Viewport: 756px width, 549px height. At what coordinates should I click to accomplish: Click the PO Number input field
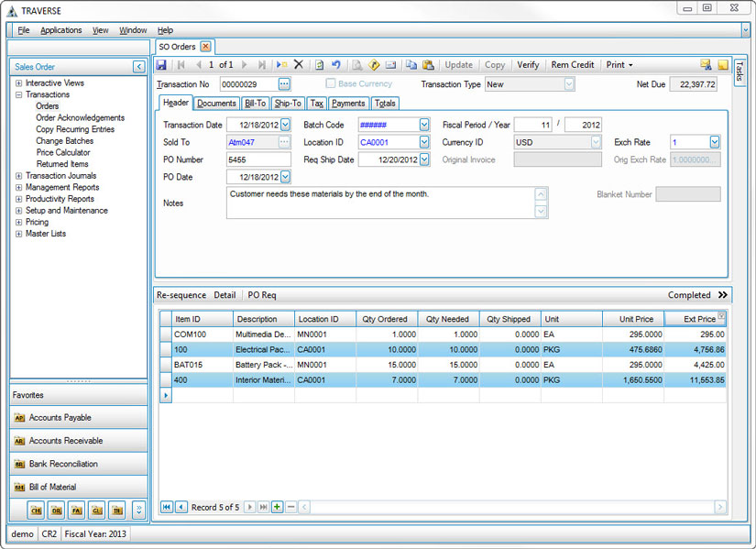click(x=259, y=159)
